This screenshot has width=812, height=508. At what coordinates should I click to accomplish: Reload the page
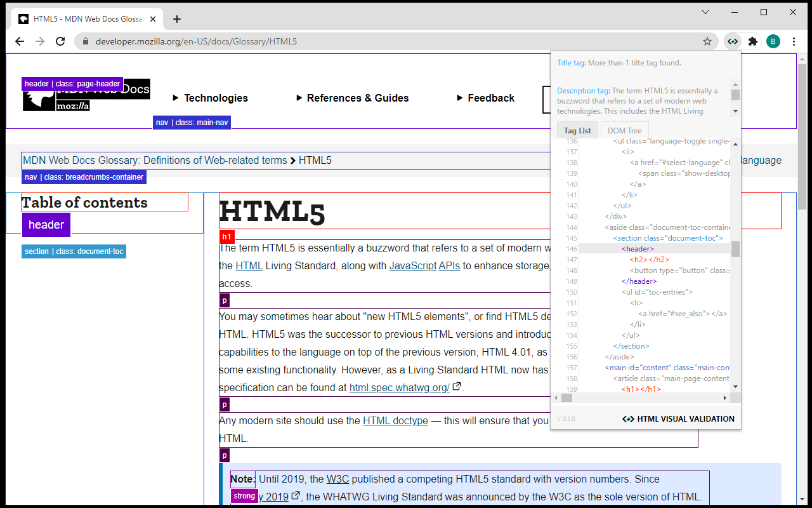(60, 41)
